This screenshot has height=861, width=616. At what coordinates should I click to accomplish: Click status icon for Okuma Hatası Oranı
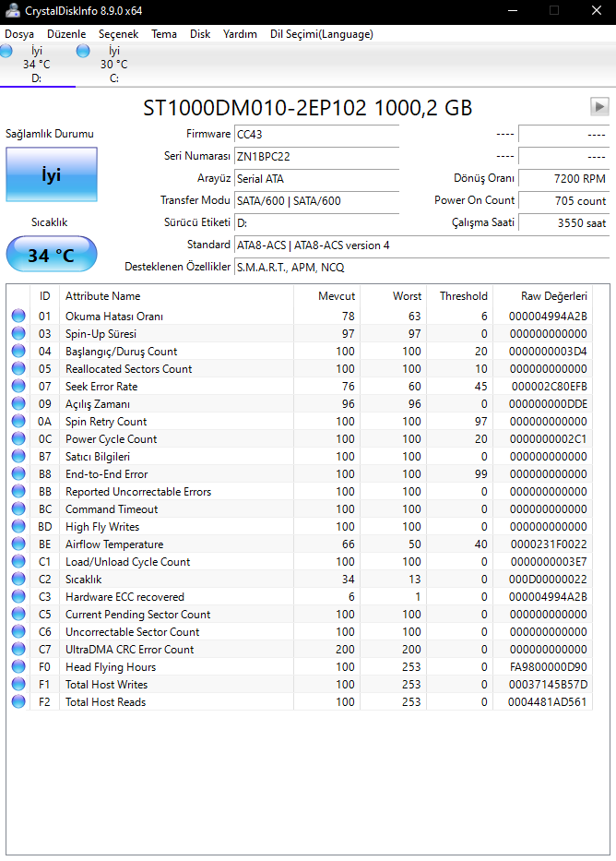18,316
